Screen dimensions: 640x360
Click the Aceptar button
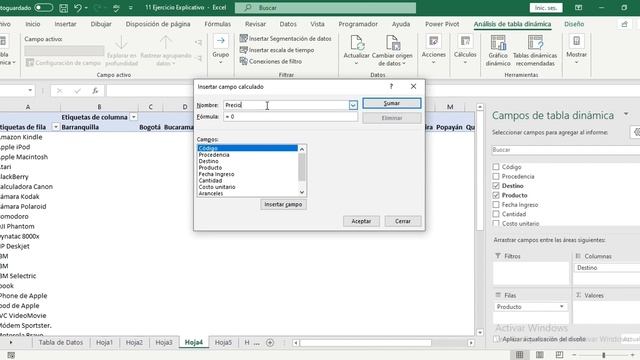coord(361,221)
